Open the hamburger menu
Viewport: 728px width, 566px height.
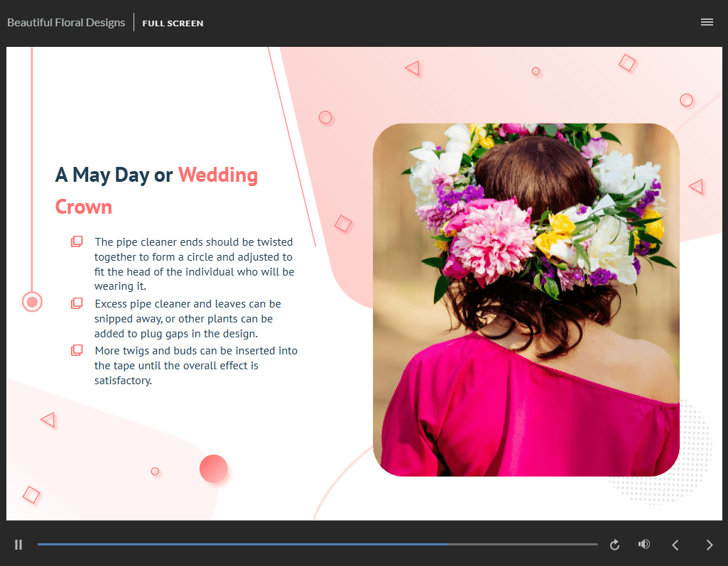pyautogui.click(x=707, y=22)
